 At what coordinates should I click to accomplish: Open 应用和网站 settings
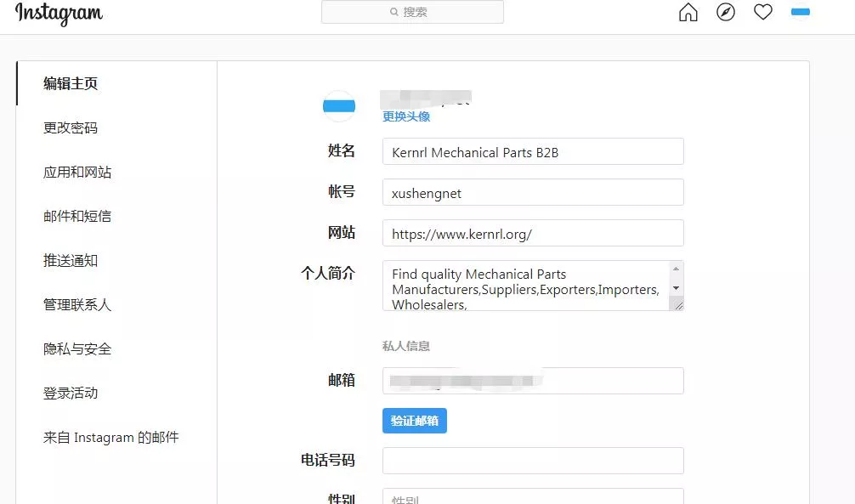coord(76,172)
